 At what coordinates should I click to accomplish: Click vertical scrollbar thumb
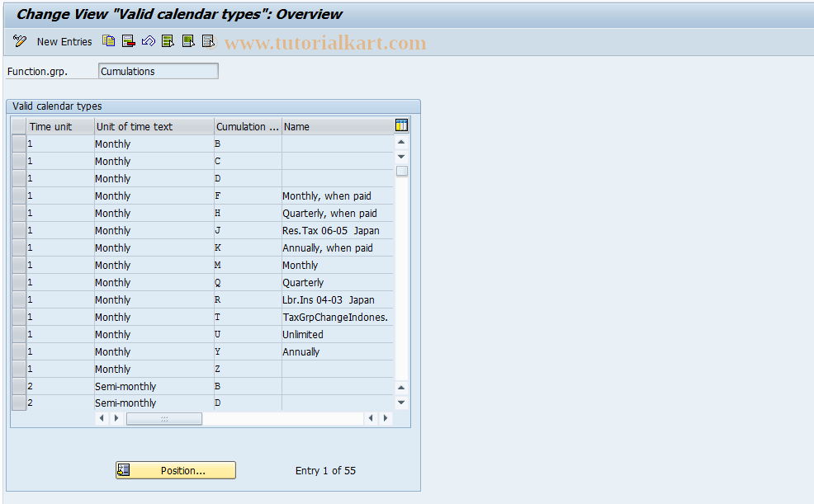(x=402, y=171)
